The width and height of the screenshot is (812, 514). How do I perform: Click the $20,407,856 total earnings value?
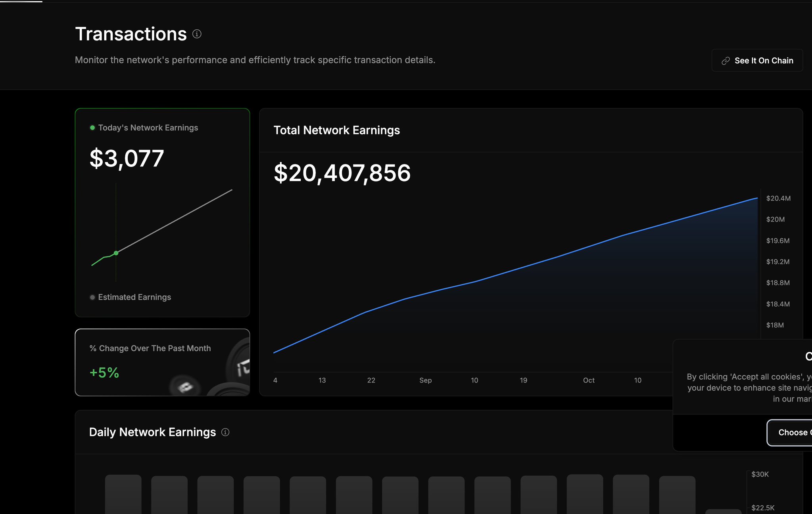click(x=342, y=173)
